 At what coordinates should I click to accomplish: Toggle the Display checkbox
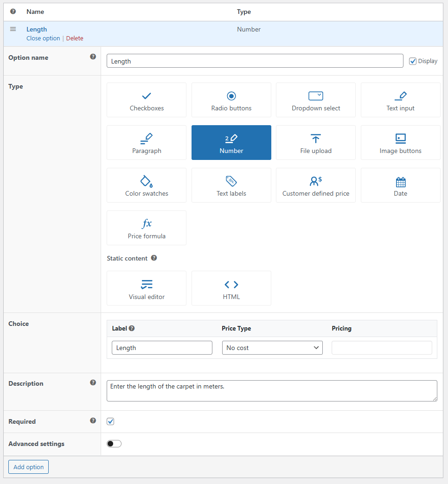pyautogui.click(x=412, y=61)
